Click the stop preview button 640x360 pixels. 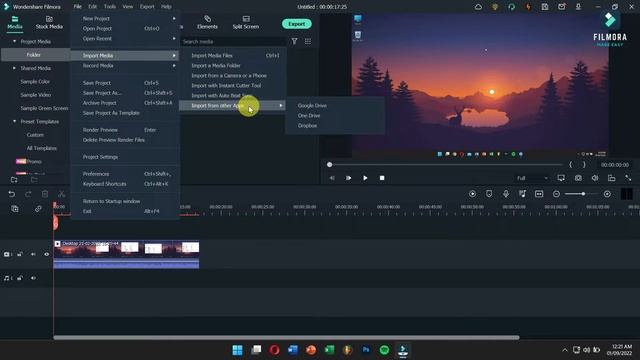(382, 178)
